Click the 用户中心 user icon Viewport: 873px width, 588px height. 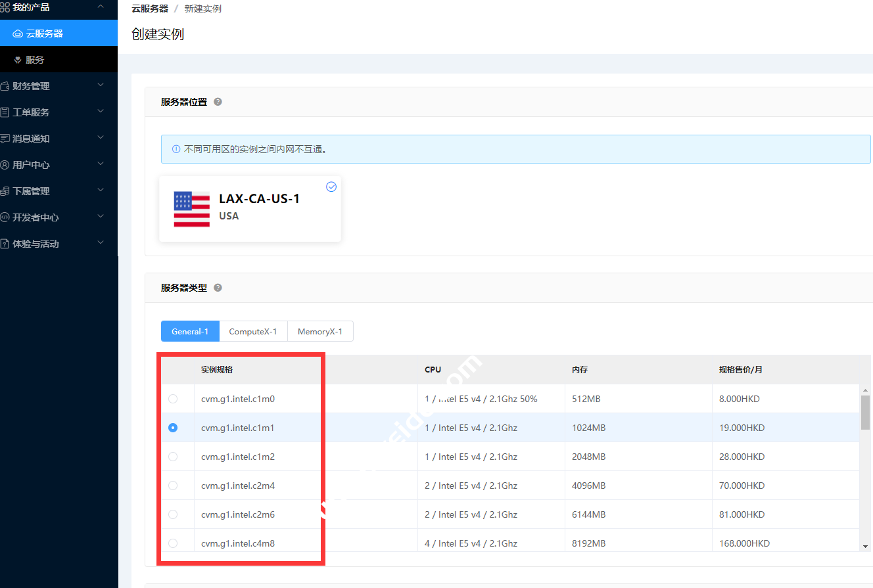5,165
